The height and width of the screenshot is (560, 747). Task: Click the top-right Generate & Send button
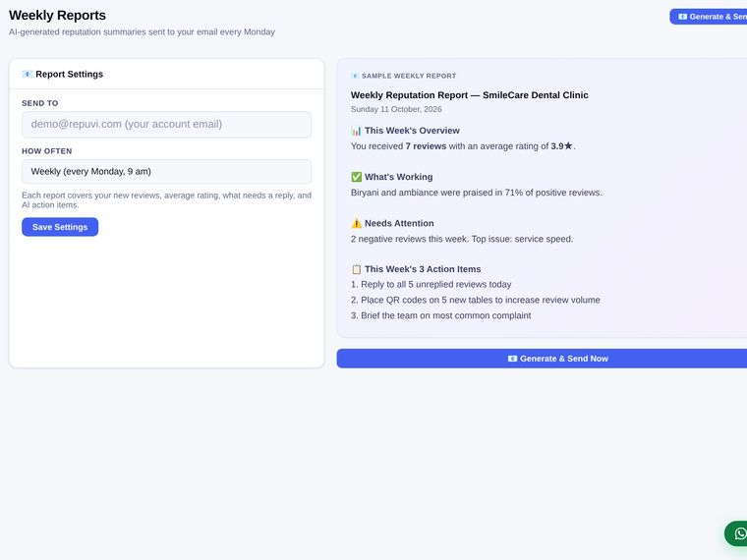(x=709, y=17)
